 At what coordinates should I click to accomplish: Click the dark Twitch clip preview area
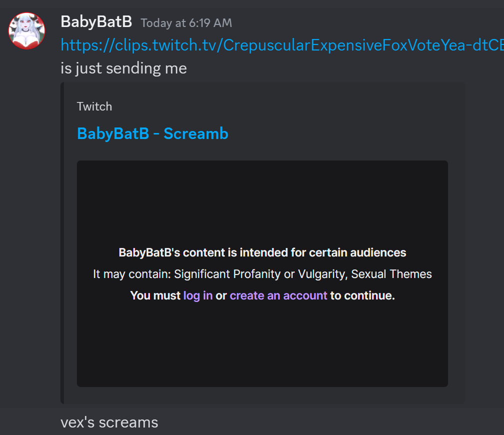(262, 273)
